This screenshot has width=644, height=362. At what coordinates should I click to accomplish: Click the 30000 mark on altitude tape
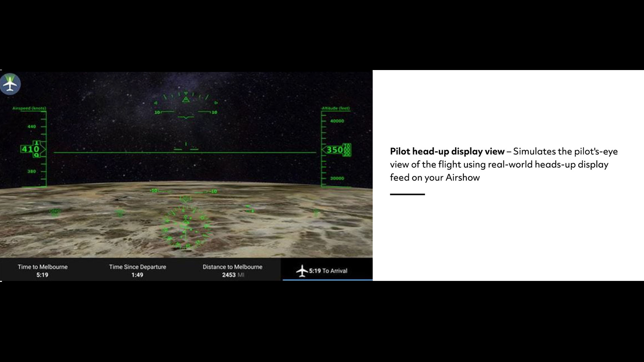pos(337,178)
